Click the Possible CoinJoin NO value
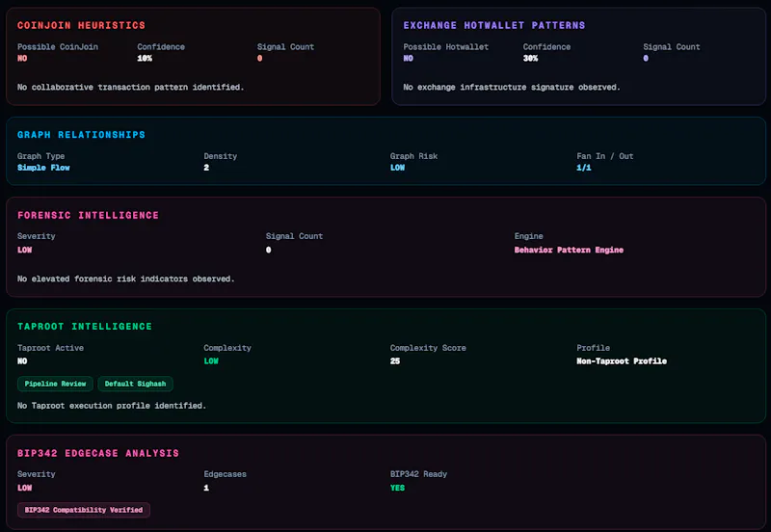771x532 pixels. (22, 58)
